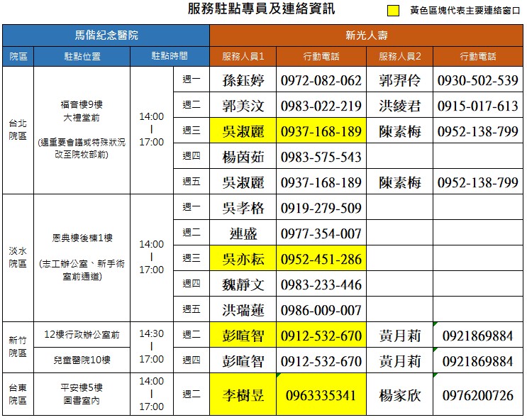Select phone 0915-017-613

click(x=478, y=106)
